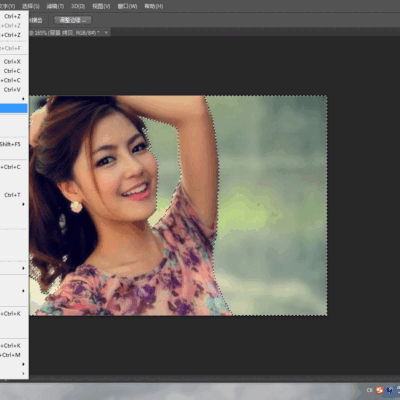Click the 调整边缘... refine edge button

73,20
